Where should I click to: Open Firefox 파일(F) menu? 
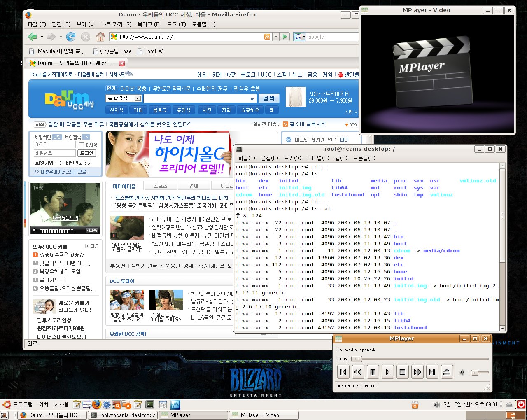[37, 24]
